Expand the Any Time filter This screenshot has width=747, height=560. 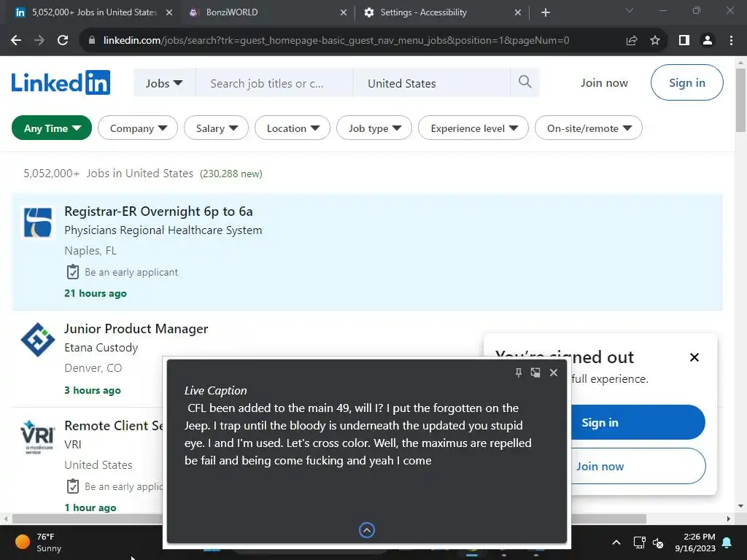(52, 128)
